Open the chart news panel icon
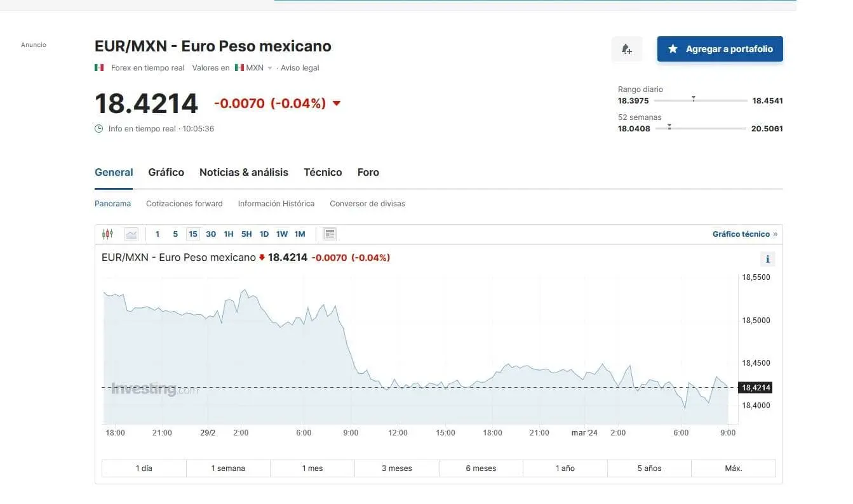Viewport: 853px width, 504px height. point(330,234)
